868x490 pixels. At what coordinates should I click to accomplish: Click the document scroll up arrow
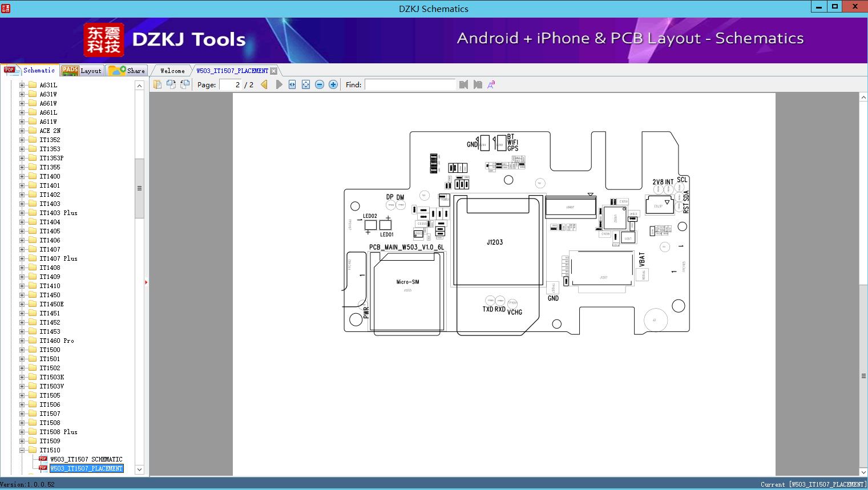[x=863, y=98]
